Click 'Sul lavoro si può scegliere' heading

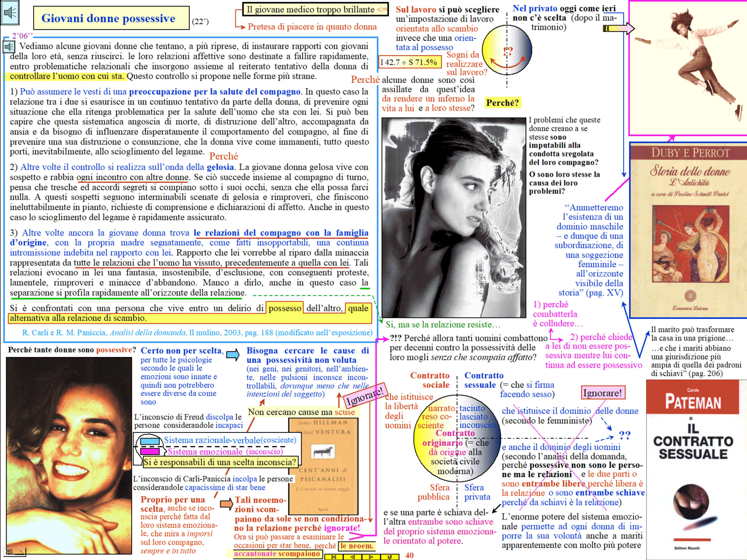pyautogui.click(x=448, y=9)
